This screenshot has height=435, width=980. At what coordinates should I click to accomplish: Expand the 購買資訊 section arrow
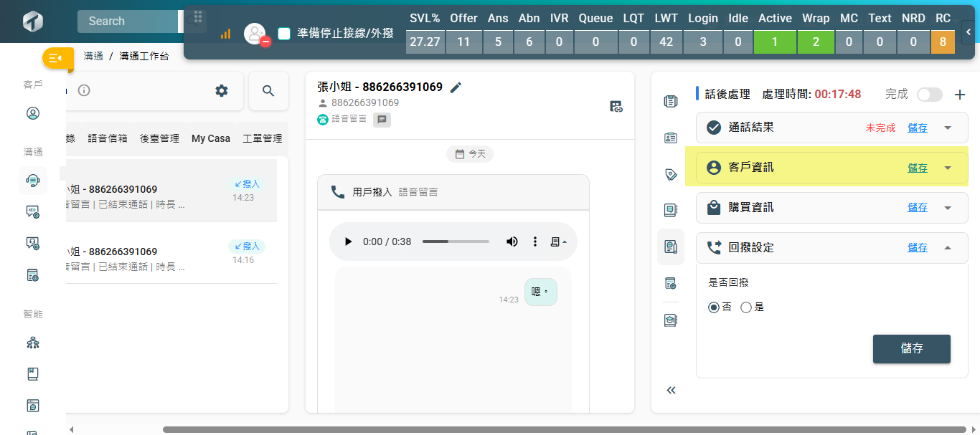pos(947,208)
